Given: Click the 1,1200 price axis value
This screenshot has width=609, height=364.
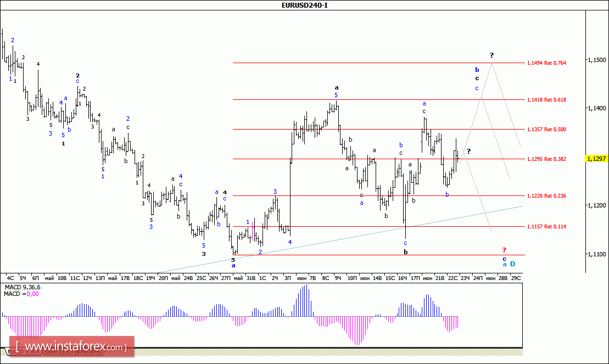Looking at the screenshot, I should point(596,205).
